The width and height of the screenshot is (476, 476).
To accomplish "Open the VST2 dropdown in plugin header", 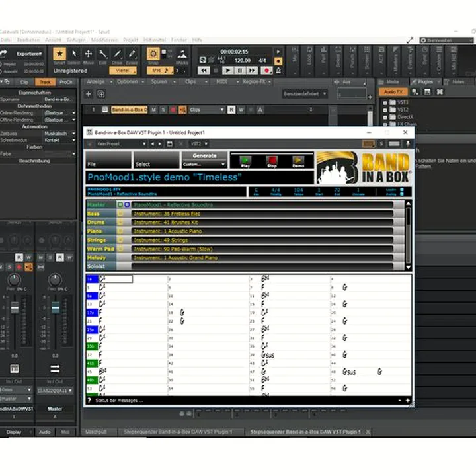I will 199,144.
